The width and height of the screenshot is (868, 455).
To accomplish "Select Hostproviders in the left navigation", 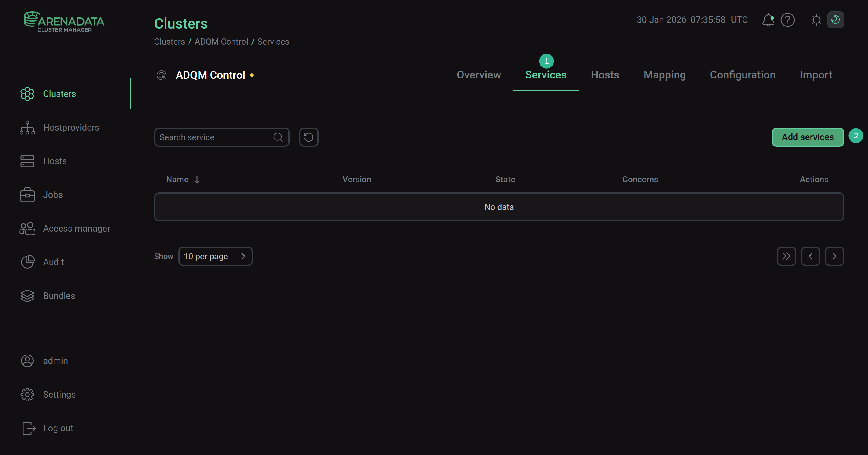I will click(x=71, y=128).
